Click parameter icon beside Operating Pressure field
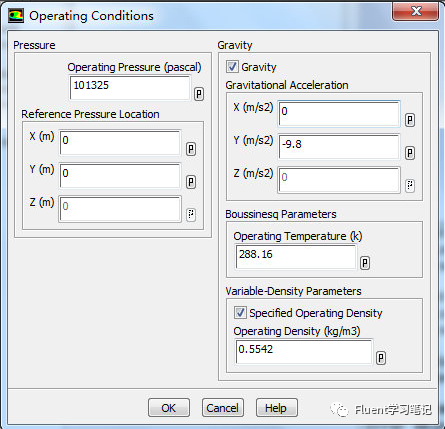The width and height of the screenshot is (445, 429). [199, 94]
